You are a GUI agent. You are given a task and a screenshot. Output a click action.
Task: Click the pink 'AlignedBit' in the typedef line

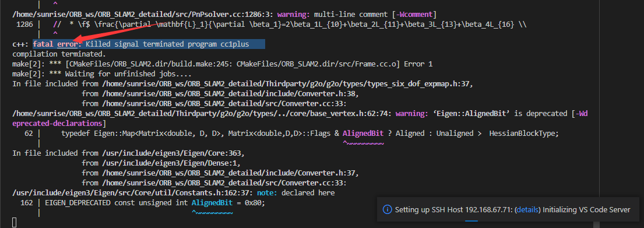pos(363,134)
